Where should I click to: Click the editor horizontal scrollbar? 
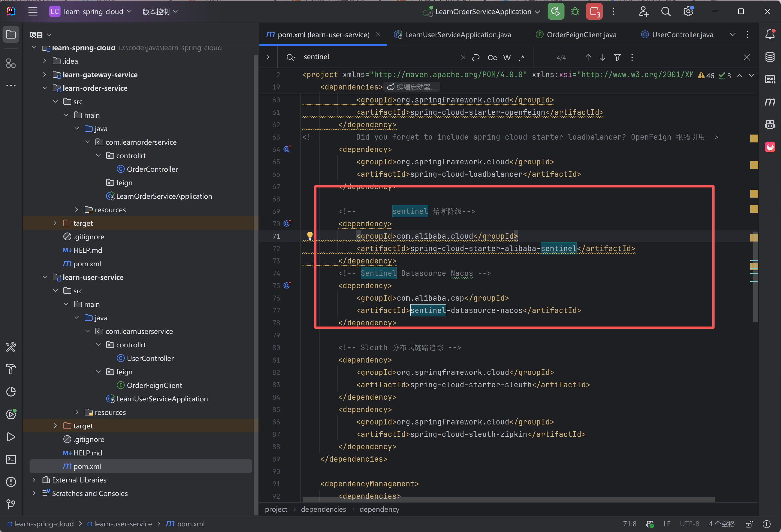coord(508,499)
